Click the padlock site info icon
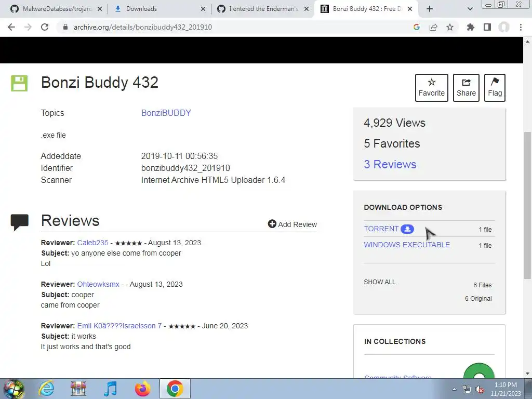 coord(65,27)
